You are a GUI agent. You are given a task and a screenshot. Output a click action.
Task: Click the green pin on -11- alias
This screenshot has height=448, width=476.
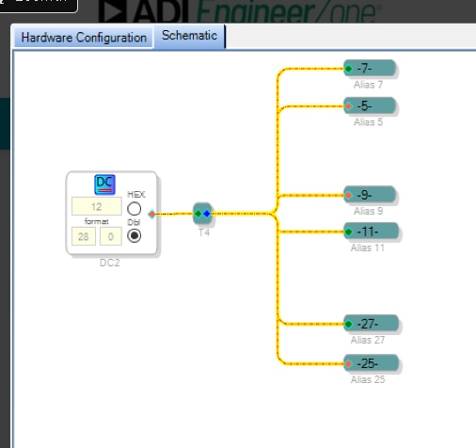pyautogui.click(x=348, y=232)
